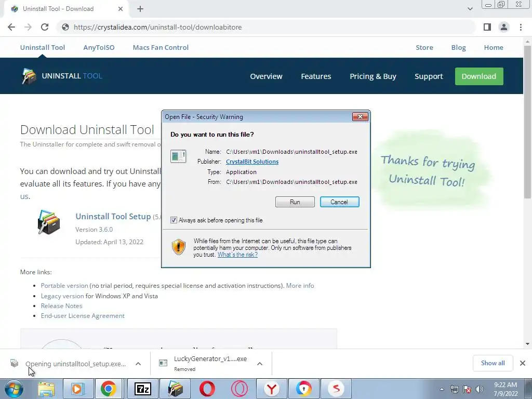The width and height of the screenshot is (532, 399).
Task: Click the site info globe icon in the address bar
Action: coord(65,27)
